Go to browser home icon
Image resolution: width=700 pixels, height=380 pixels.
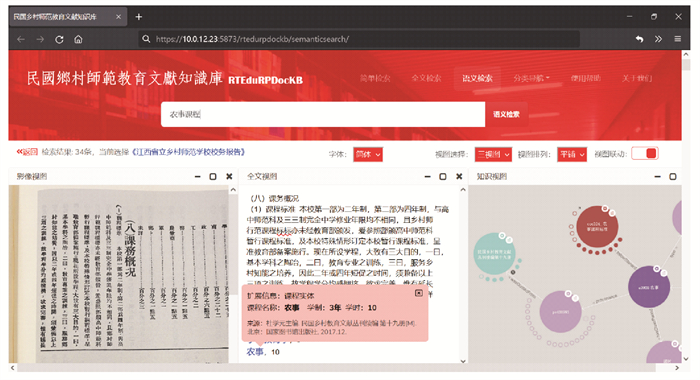[78, 39]
